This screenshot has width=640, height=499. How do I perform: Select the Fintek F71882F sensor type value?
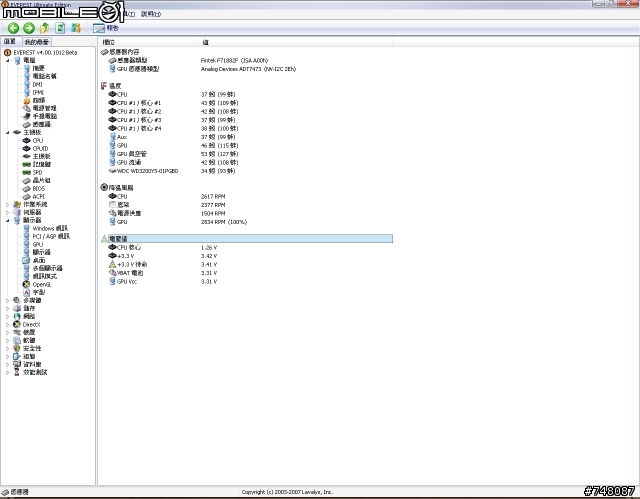click(x=234, y=60)
